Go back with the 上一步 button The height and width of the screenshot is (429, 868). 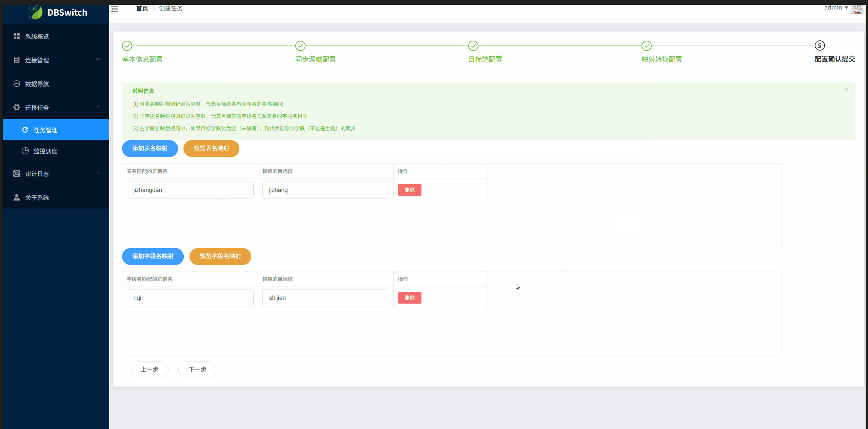pyautogui.click(x=150, y=370)
